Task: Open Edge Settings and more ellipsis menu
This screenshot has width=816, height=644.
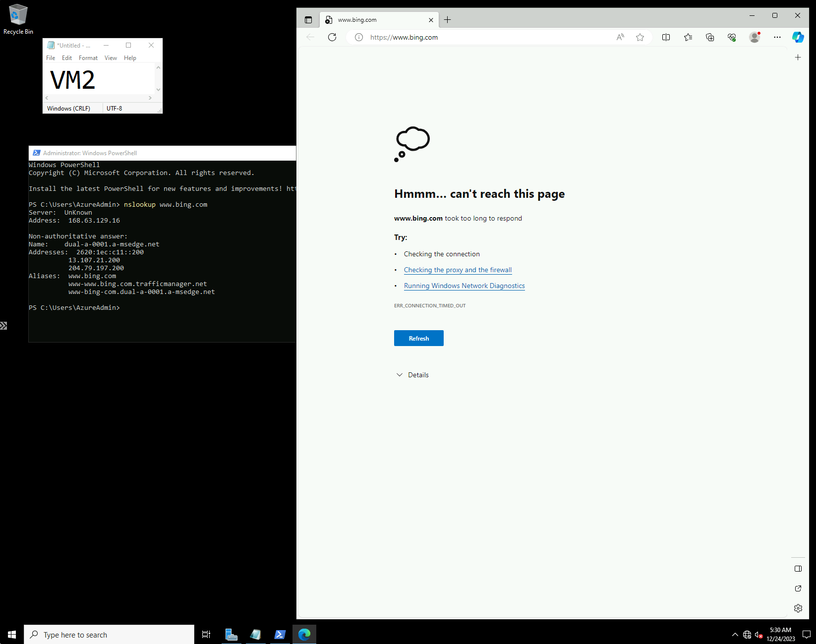Action: click(x=777, y=37)
